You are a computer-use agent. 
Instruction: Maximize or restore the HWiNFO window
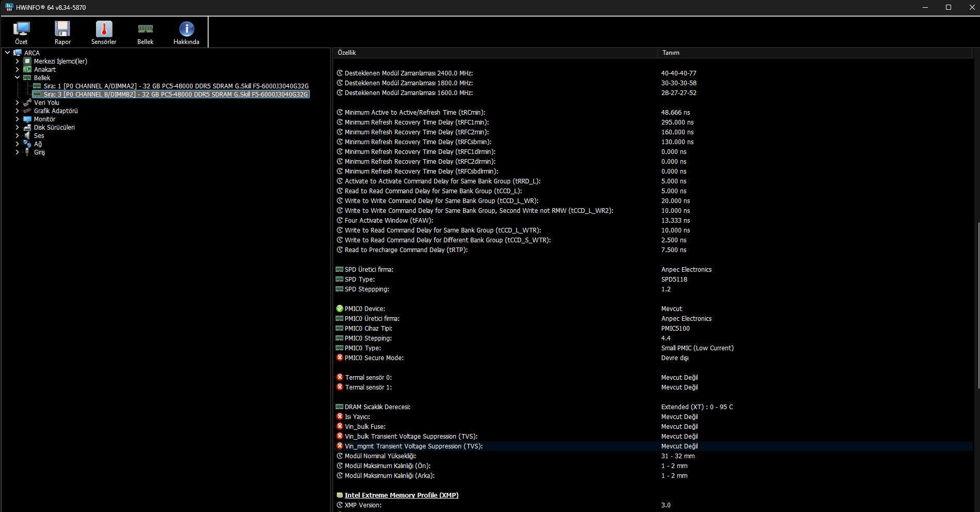pos(949,7)
